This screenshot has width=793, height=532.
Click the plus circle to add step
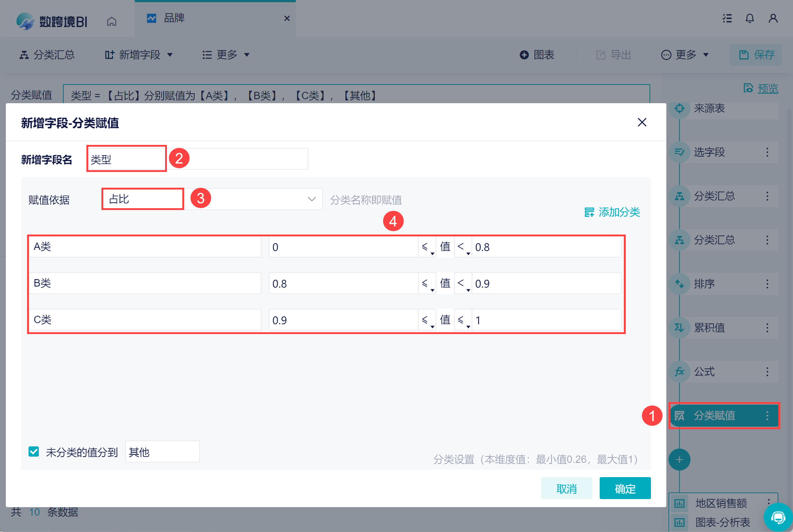pyautogui.click(x=679, y=460)
